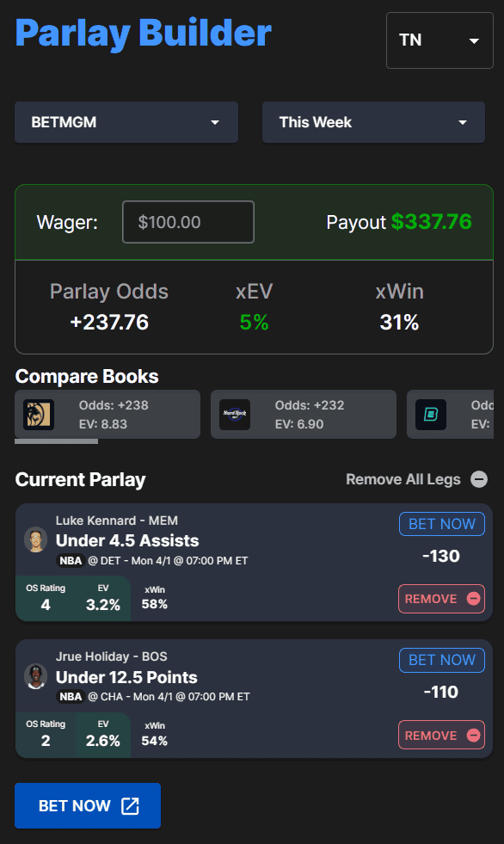The width and height of the screenshot is (504, 844).
Task: Click Luke Kennard's player avatar
Action: pyautogui.click(x=36, y=539)
